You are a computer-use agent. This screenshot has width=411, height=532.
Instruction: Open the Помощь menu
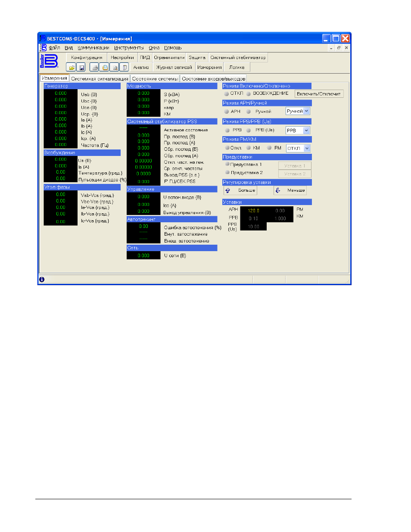173,48
